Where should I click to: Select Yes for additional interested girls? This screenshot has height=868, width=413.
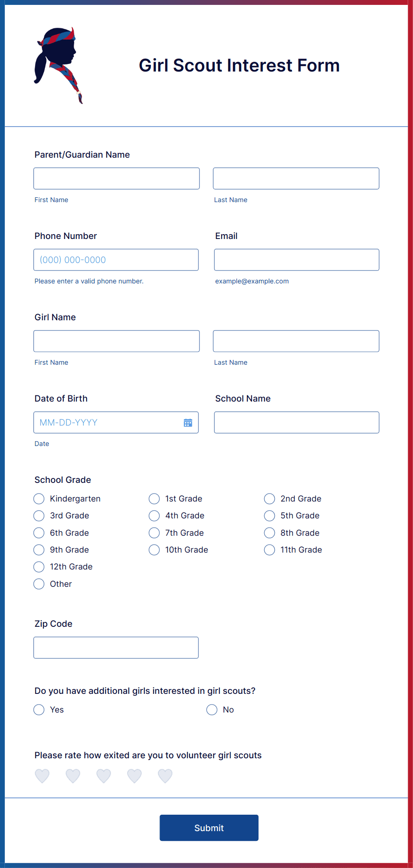(x=39, y=709)
